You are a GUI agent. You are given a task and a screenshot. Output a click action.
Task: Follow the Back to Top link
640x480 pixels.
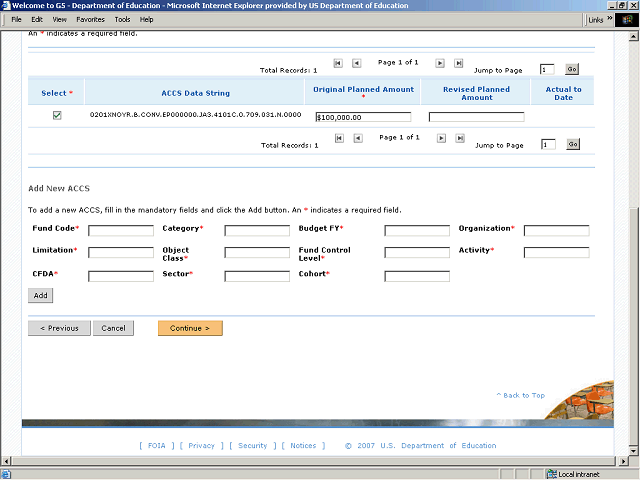(521, 395)
